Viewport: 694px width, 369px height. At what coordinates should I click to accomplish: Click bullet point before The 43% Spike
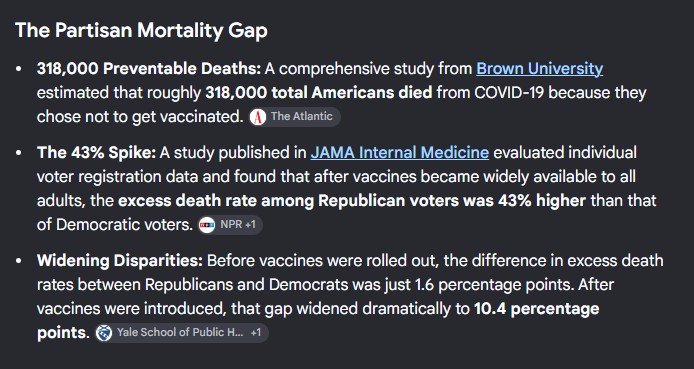[x=18, y=153]
